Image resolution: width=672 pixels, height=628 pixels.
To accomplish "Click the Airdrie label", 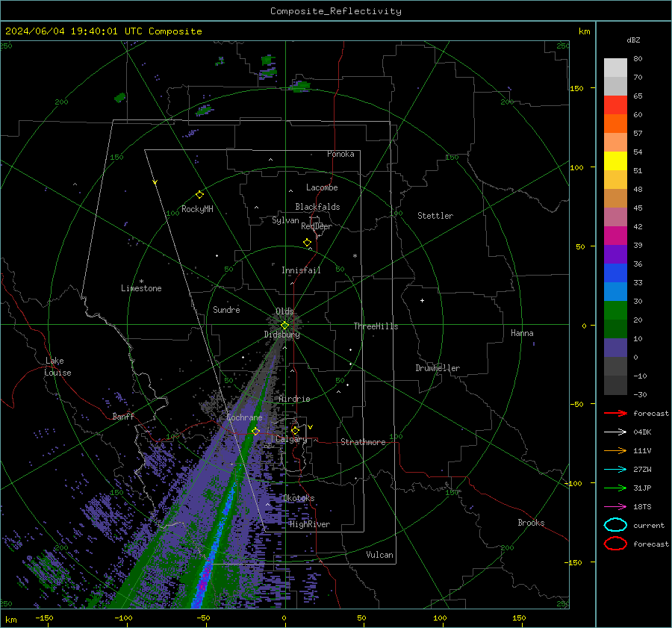I will [294, 399].
